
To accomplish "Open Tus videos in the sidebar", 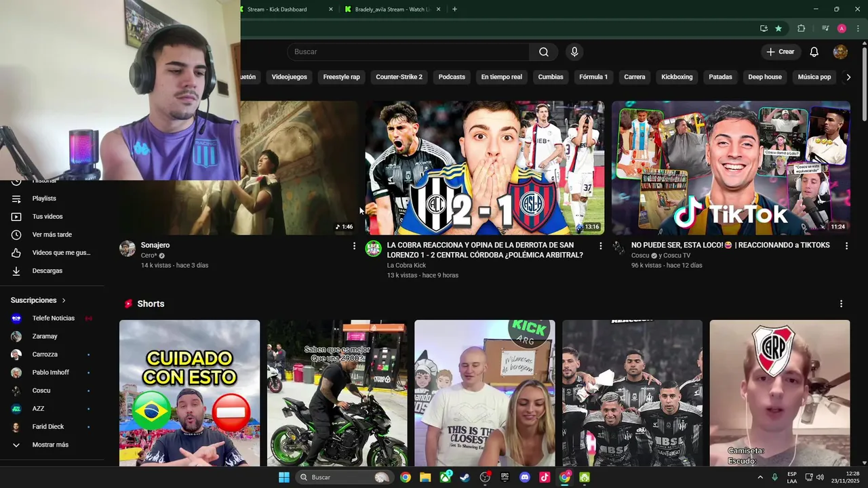I will (52, 216).
